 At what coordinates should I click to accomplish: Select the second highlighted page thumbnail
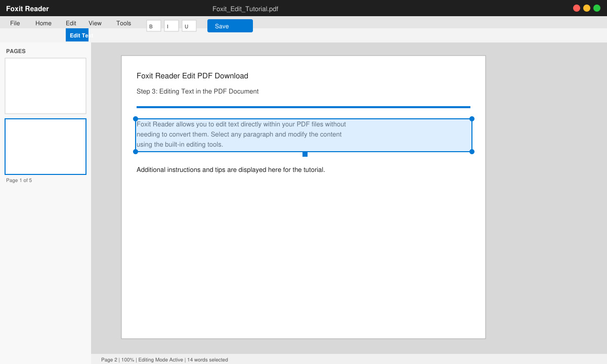[46, 147]
